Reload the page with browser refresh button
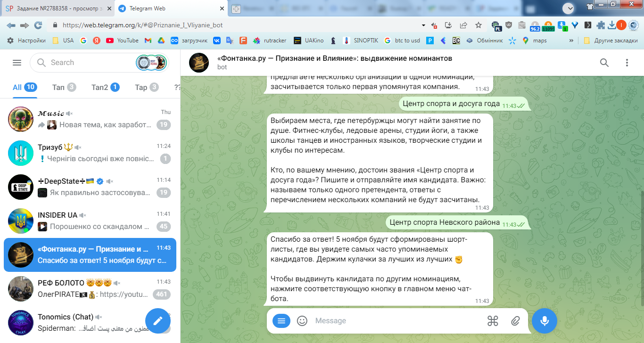Image resolution: width=644 pixels, height=343 pixels. [x=38, y=25]
